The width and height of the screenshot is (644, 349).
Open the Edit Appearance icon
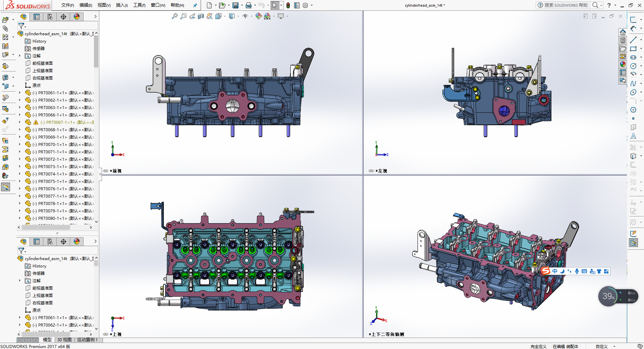258,16
